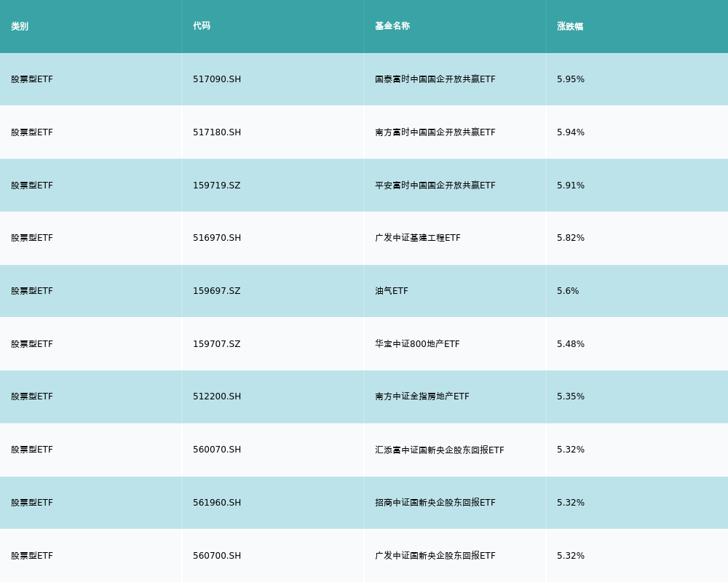Click 股票型ETF category in 512200.SH row

(32, 396)
